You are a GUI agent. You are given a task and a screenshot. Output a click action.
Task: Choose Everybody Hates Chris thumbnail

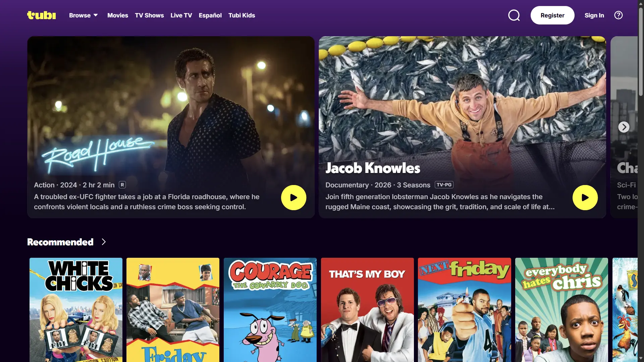[x=561, y=310]
